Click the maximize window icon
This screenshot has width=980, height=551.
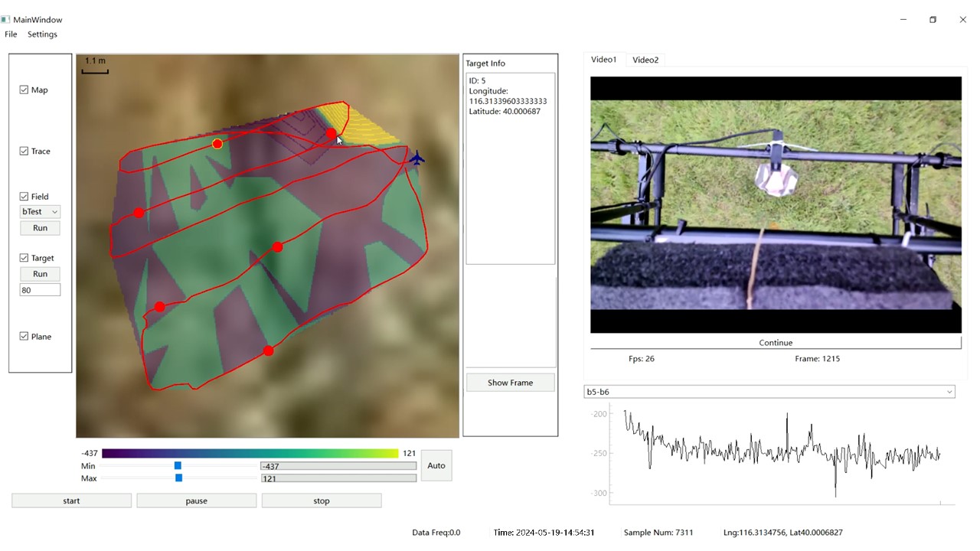[x=933, y=20]
